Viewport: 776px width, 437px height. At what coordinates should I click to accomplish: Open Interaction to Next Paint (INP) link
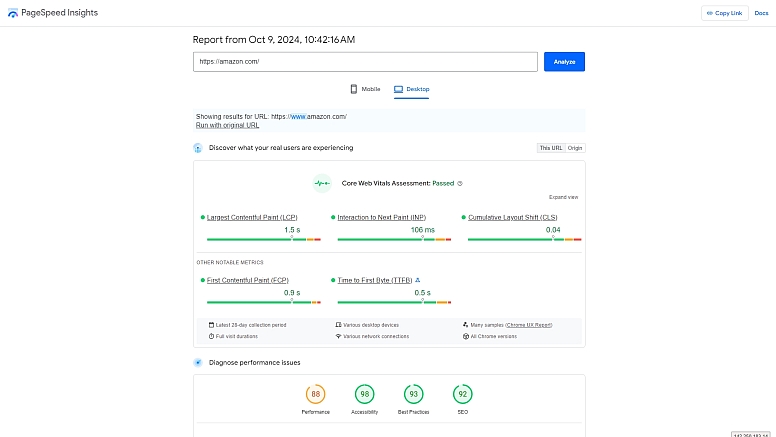click(382, 217)
